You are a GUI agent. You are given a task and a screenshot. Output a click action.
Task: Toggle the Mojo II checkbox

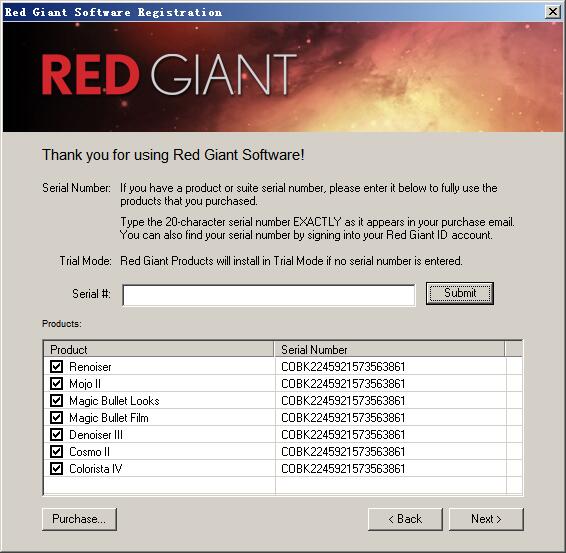[56, 383]
